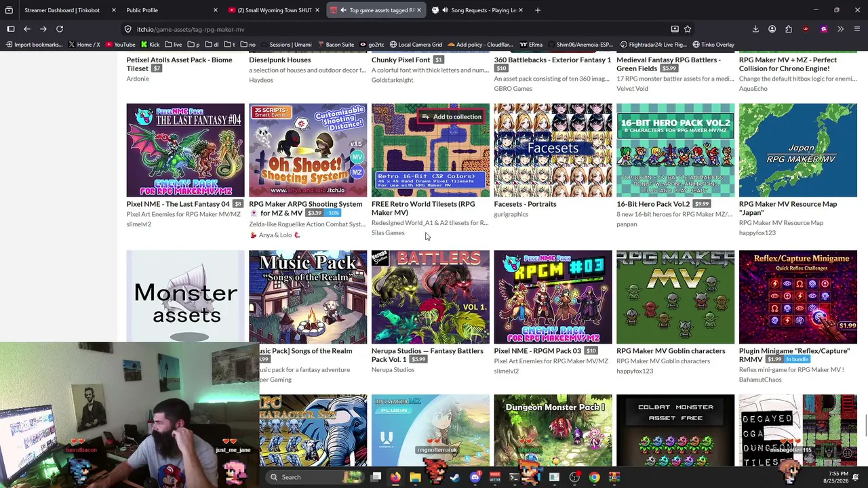Open the Pixel NME RPGM #03 thumbnail
The width and height of the screenshot is (868, 488).
pyautogui.click(x=553, y=298)
